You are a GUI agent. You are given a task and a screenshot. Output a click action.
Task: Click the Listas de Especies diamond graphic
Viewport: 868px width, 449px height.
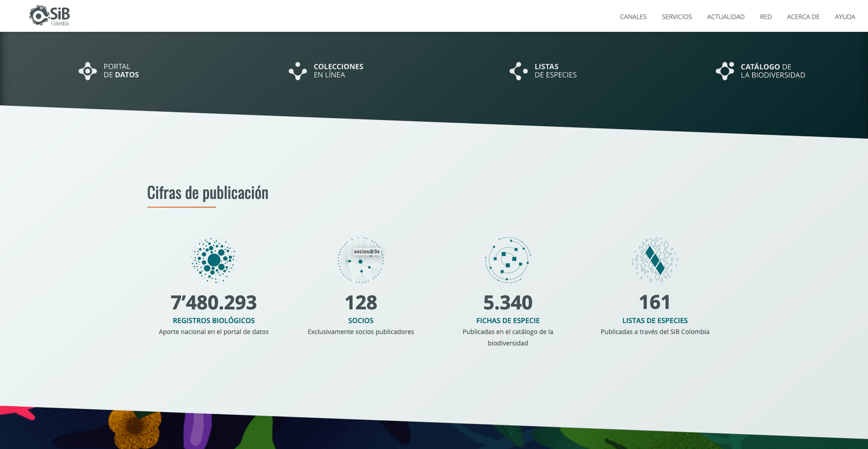pyautogui.click(x=655, y=260)
